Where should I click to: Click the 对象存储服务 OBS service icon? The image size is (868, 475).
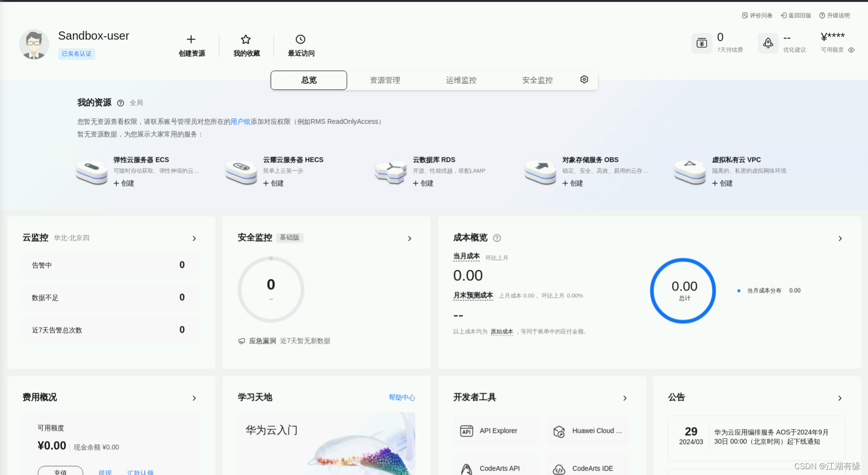tap(541, 172)
